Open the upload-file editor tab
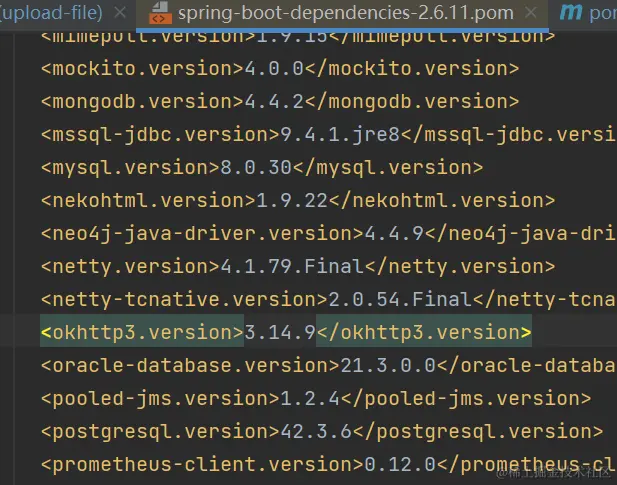Image resolution: width=617 pixels, height=485 pixels. [51, 13]
